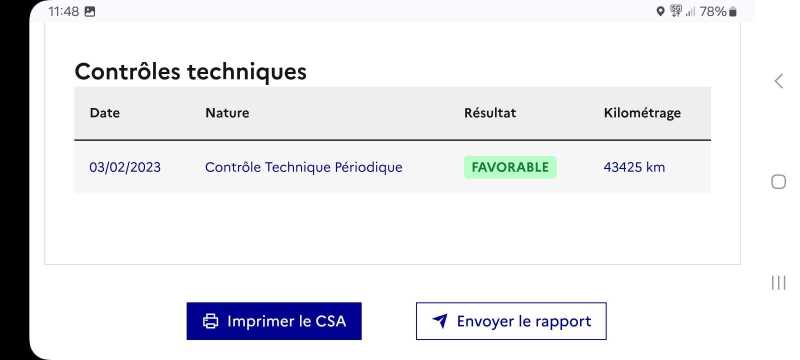Tap the location pin status icon

[x=660, y=11]
